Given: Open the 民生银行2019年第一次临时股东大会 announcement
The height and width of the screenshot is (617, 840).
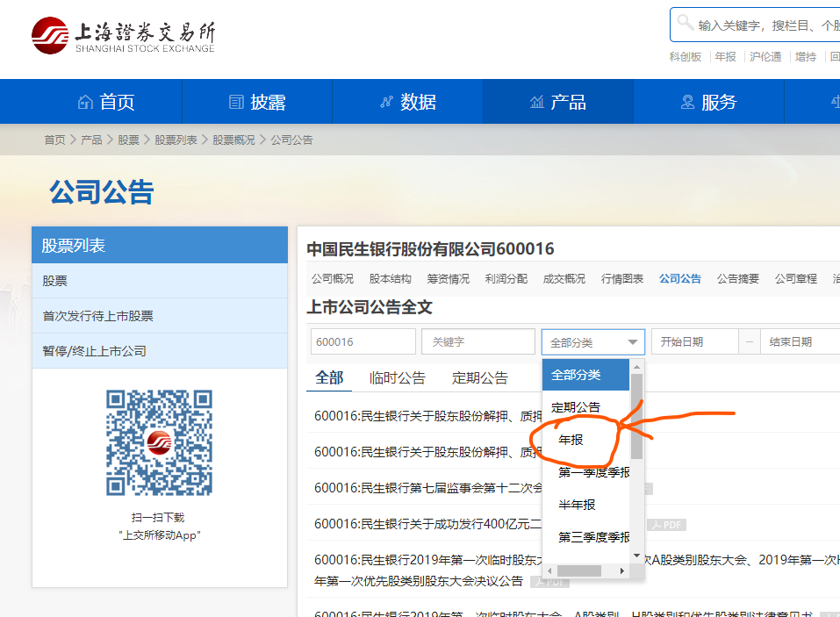Looking at the screenshot, I should point(428,560).
